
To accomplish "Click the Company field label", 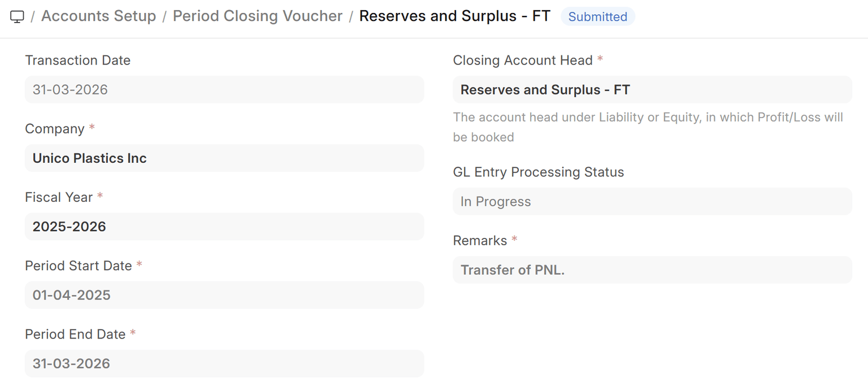I will click(x=54, y=129).
